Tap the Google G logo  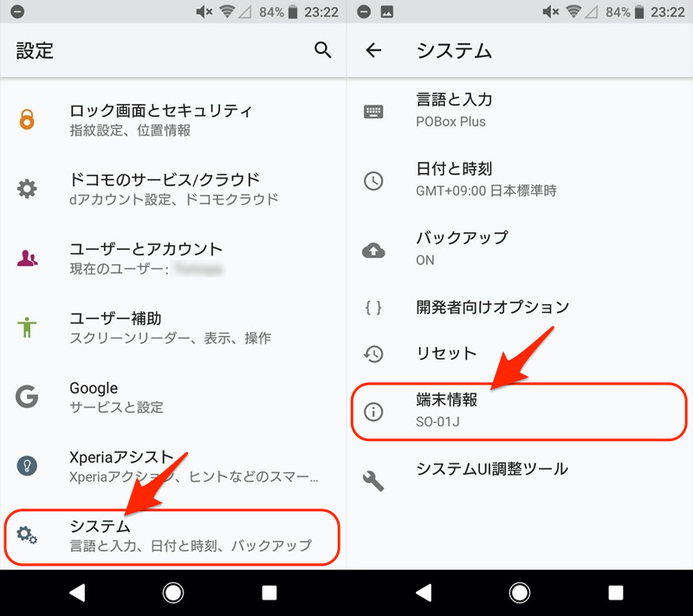point(27,397)
